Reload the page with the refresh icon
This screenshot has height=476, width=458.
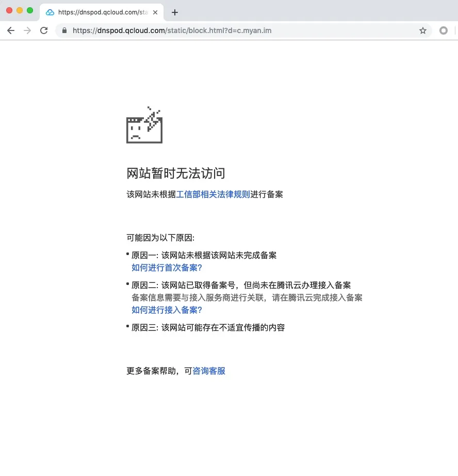(43, 30)
